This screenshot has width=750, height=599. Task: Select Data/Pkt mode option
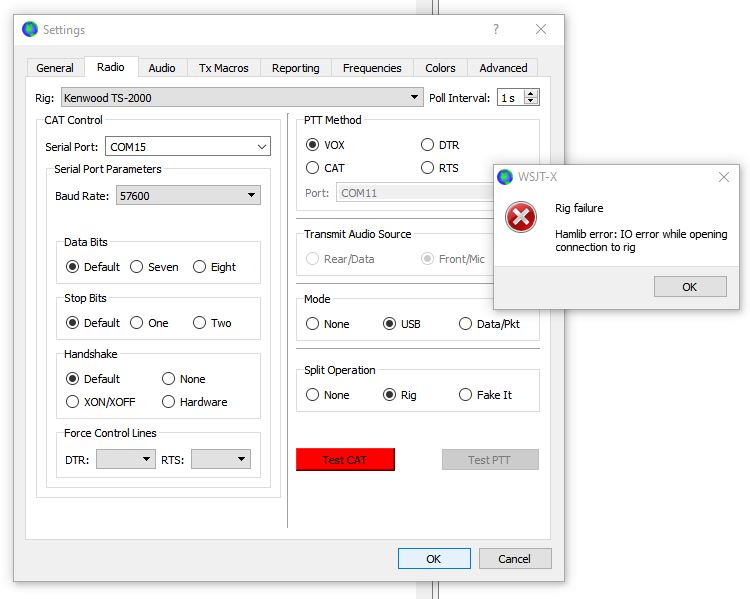(465, 324)
